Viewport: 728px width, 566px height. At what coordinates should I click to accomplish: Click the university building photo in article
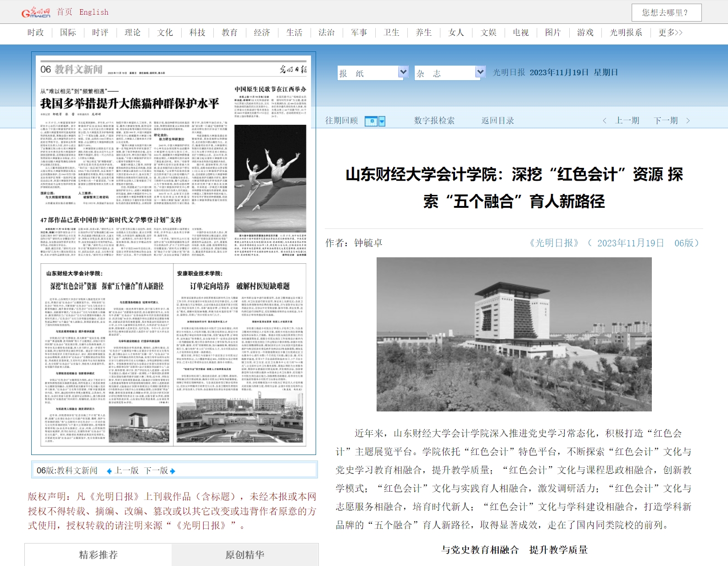tap(514, 334)
